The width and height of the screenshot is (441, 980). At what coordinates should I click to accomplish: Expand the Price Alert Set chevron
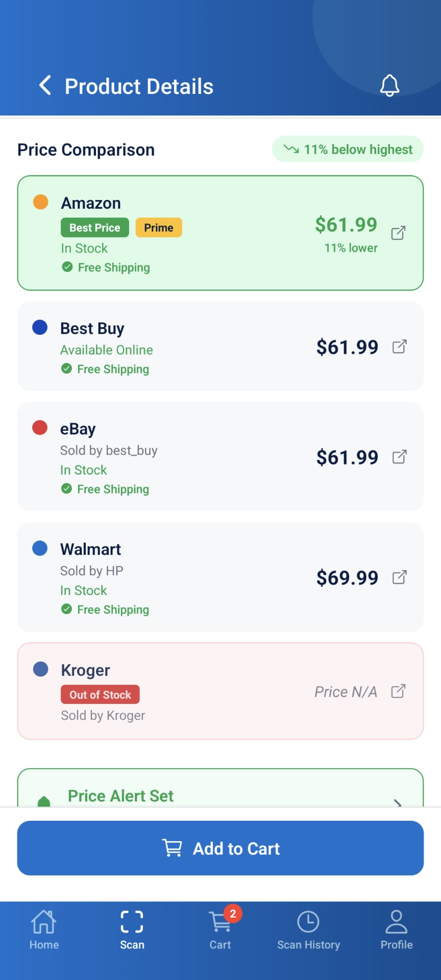(398, 802)
